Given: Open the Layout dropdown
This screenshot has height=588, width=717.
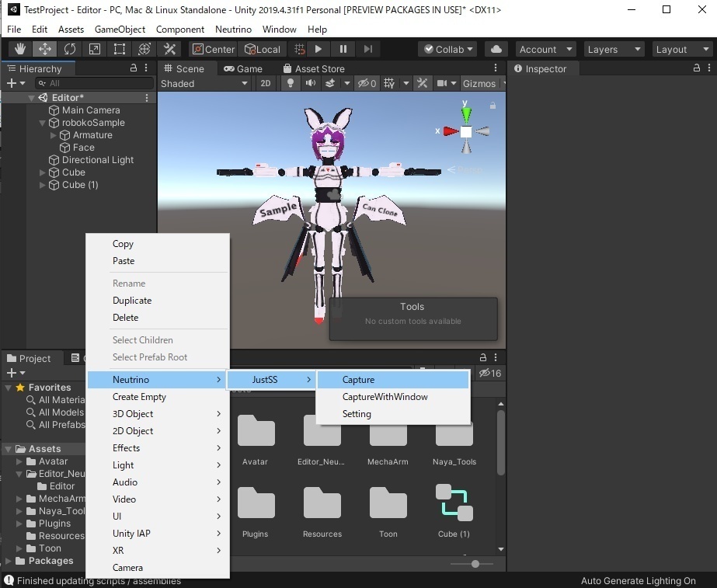Looking at the screenshot, I should click(680, 48).
